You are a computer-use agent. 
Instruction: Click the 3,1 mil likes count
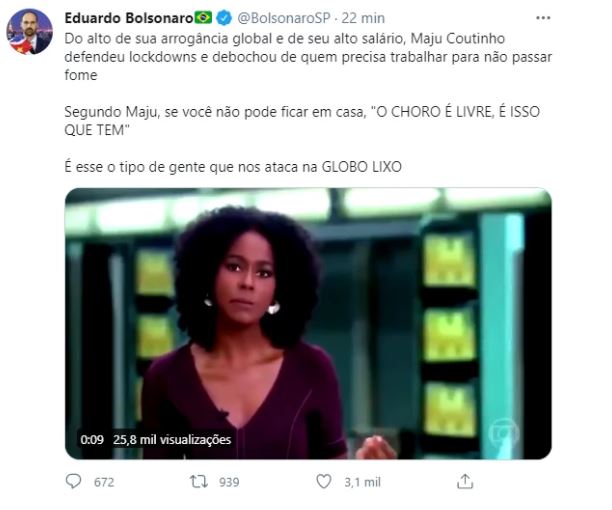click(362, 482)
